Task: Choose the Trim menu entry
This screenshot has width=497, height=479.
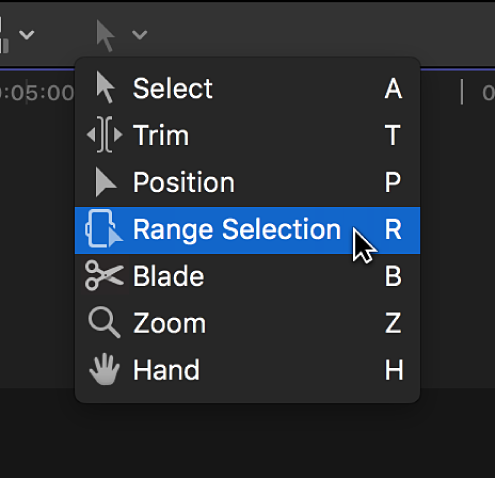Action: (x=247, y=135)
